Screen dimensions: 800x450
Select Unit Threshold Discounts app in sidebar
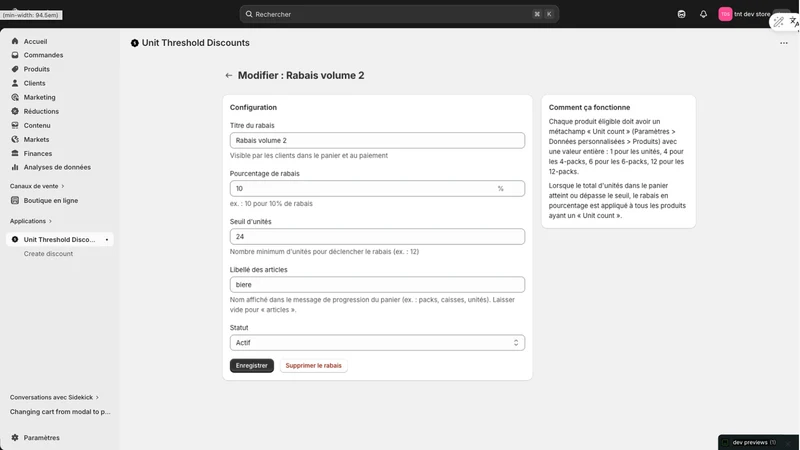(x=60, y=239)
